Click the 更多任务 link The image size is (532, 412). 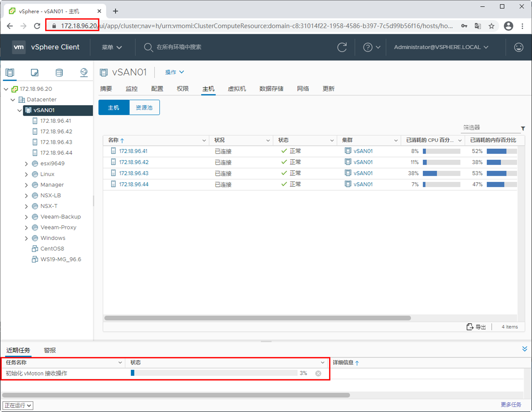coord(511,404)
